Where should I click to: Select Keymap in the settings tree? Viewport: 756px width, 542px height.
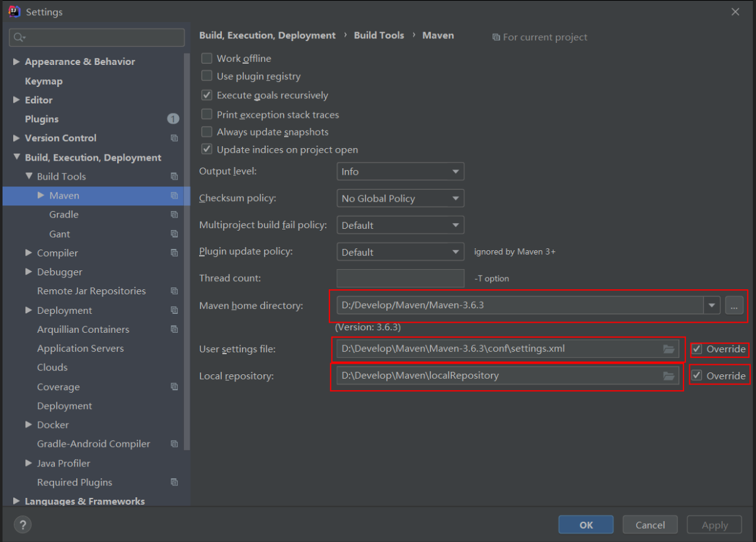tap(43, 81)
